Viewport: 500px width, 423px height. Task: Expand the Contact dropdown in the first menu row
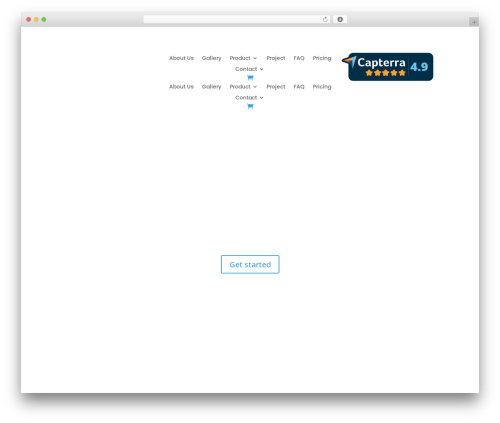[249, 69]
